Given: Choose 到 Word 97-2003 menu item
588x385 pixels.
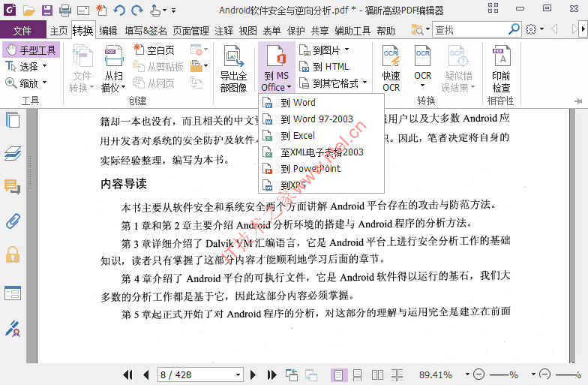Looking at the screenshot, I should pos(321,119).
